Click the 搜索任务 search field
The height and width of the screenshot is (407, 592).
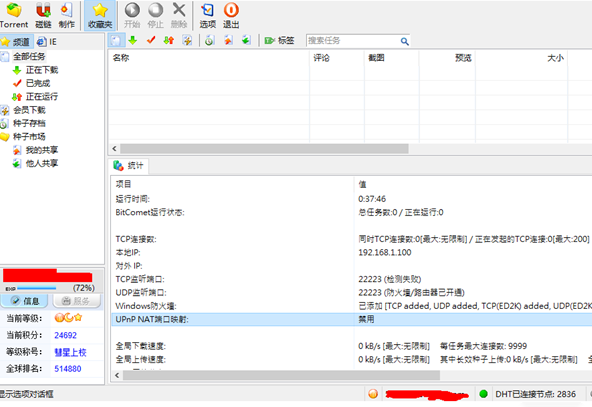[x=353, y=40]
